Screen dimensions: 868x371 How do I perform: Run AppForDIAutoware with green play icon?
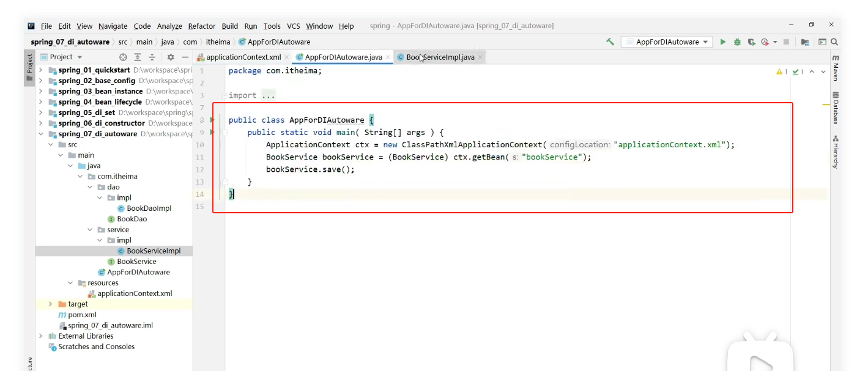coord(723,42)
